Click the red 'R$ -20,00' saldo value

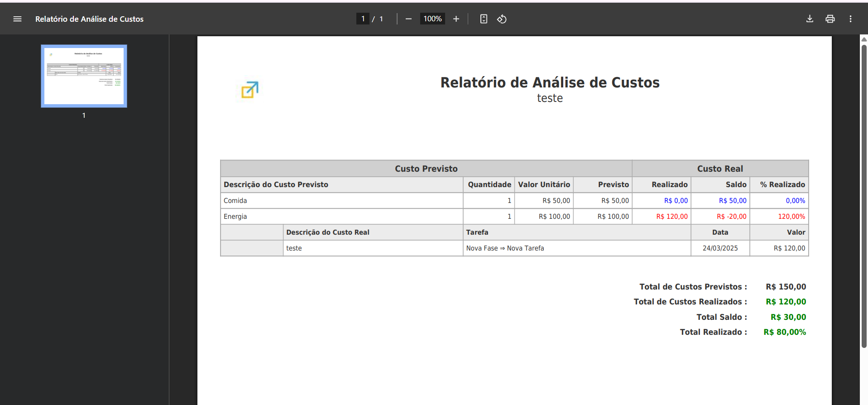[x=731, y=217]
